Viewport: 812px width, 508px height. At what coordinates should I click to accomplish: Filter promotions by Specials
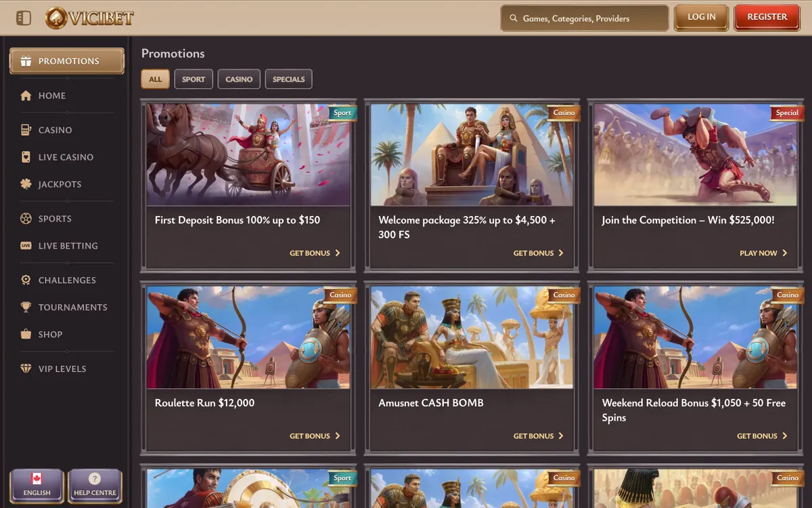[x=289, y=79]
